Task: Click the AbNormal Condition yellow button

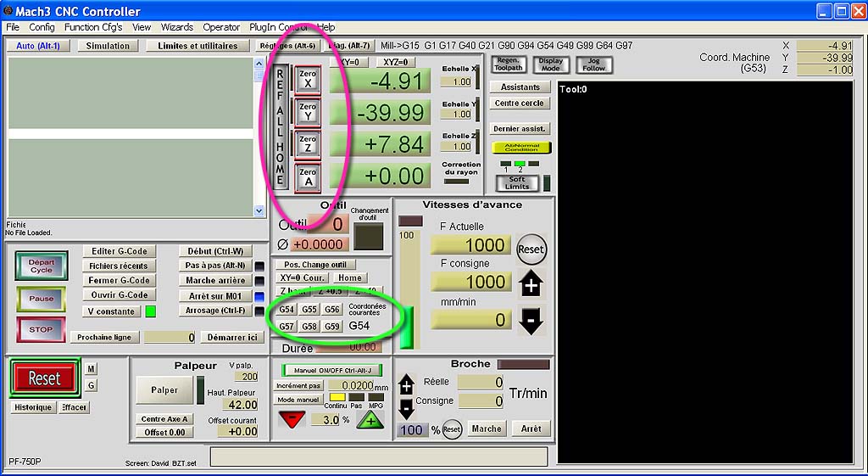Action: pyautogui.click(x=520, y=148)
